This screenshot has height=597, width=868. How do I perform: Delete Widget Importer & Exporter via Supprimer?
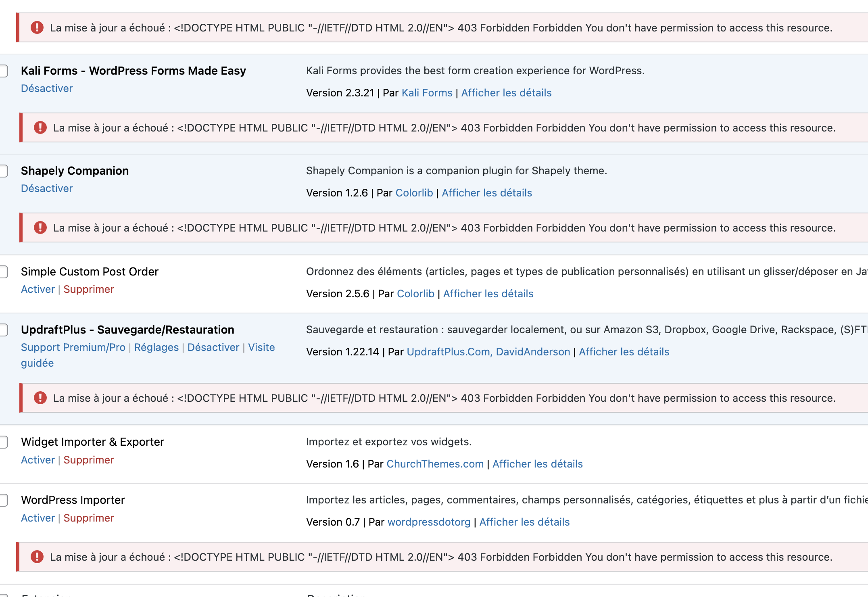[88, 460]
